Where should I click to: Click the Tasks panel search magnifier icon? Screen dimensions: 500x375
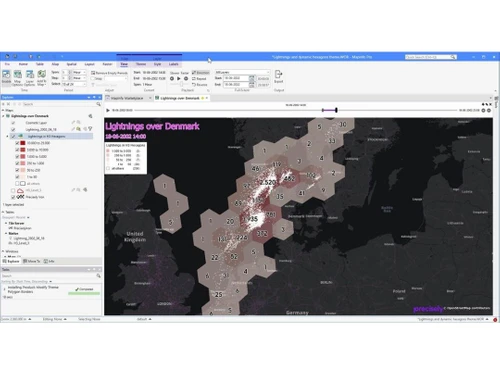tap(98, 276)
